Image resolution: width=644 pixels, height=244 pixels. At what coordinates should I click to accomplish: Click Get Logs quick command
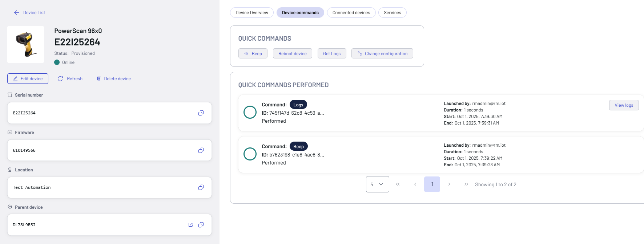tap(332, 53)
